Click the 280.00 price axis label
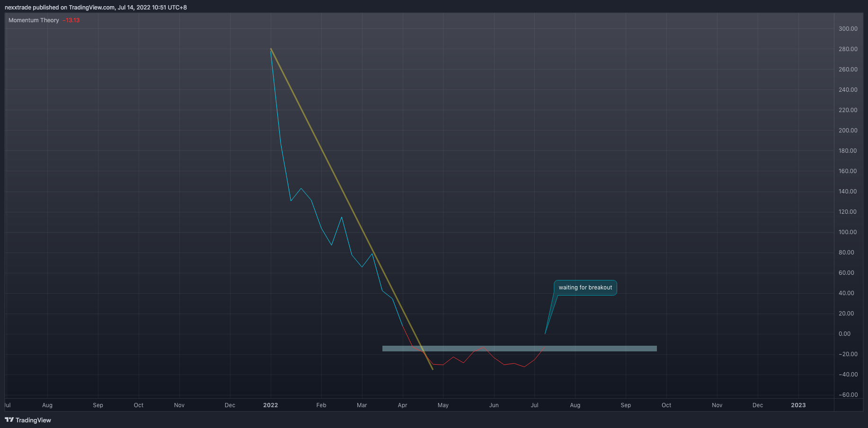The height and width of the screenshot is (428, 868). tap(848, 49)
